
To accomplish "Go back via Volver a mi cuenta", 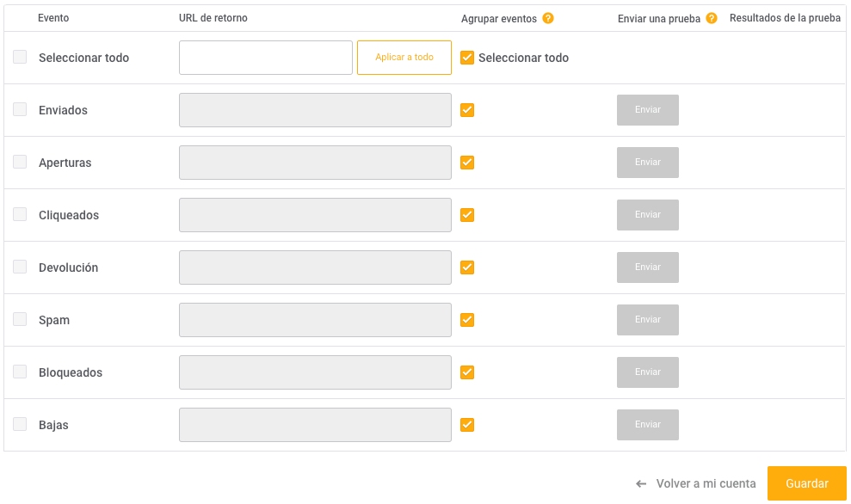I will point(706,483).
